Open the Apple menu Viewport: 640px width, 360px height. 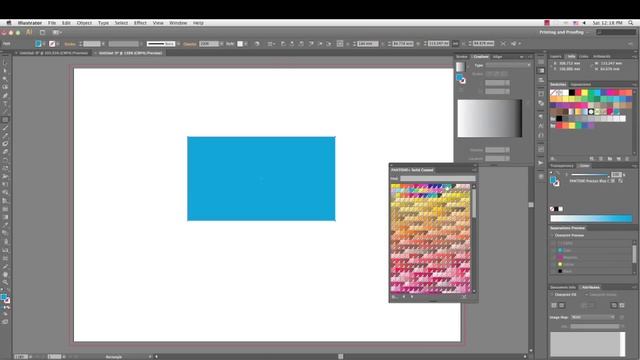9,23
